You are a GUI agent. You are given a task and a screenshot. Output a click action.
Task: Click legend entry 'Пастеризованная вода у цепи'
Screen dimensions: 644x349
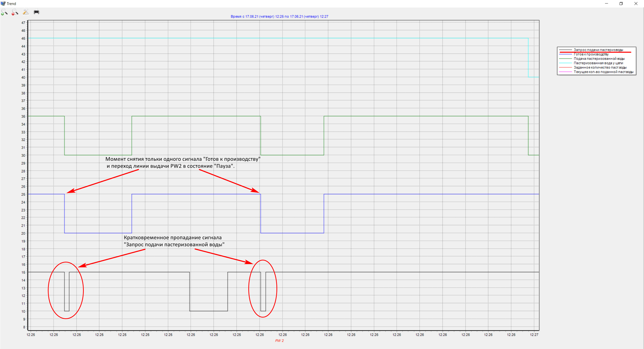598,63
